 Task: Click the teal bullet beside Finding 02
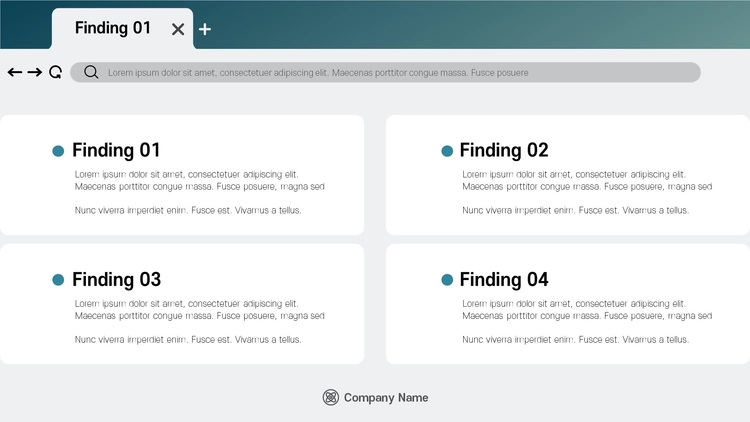tap(447, 151)
